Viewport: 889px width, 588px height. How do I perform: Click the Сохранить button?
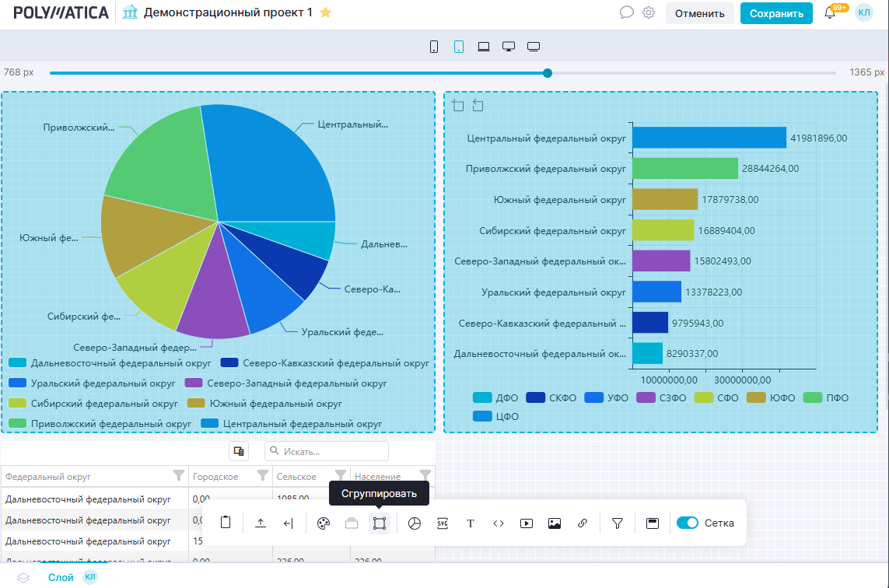(x=776, y=13)
